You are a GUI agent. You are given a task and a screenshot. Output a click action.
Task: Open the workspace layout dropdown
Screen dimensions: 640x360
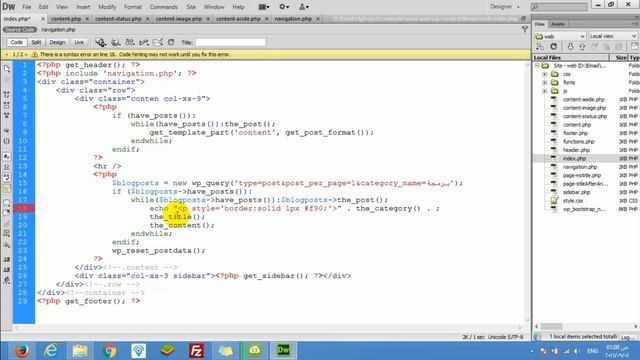(x=264, y=7)
